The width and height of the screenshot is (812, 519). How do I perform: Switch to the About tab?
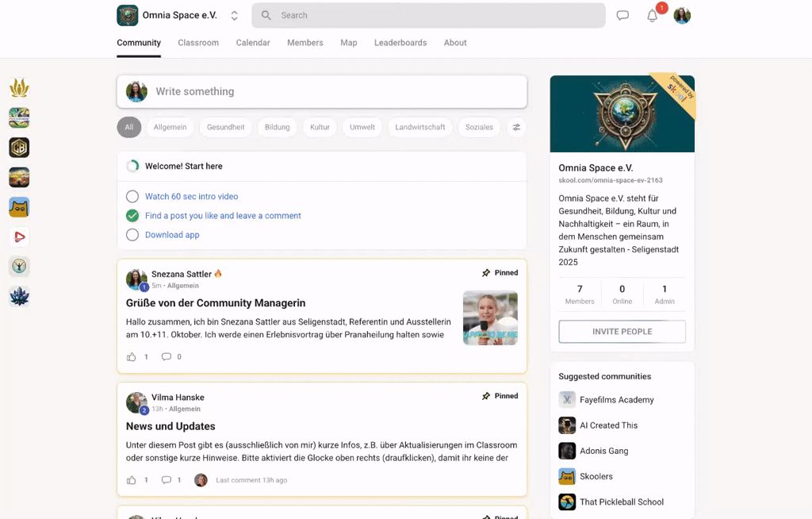tap(455, 43)
